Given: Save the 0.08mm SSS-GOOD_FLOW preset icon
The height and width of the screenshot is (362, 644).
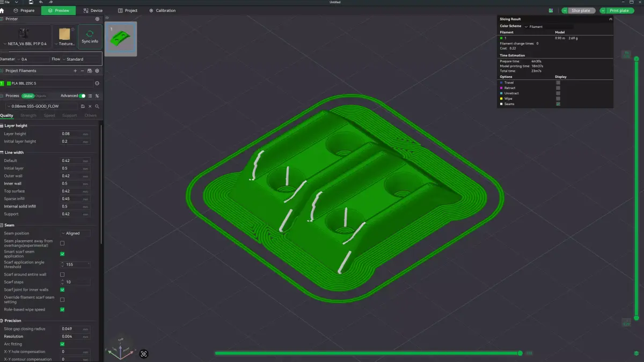Looking at the screenshot, I should pyautogui.click(x=83, y=106).
